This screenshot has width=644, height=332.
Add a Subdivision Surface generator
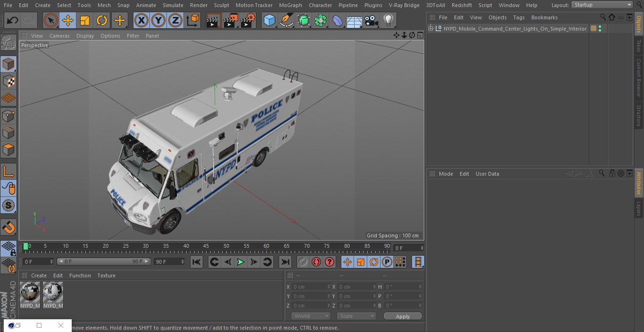[x=304, y=20]
